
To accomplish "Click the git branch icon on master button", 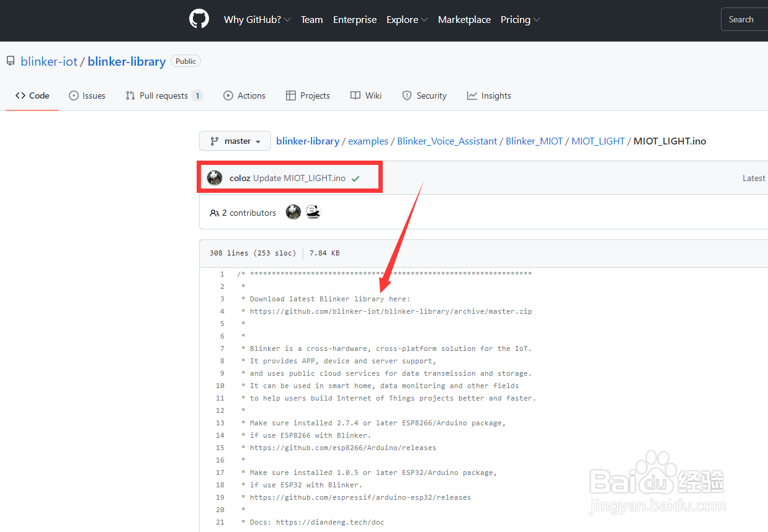I will 215,141.
